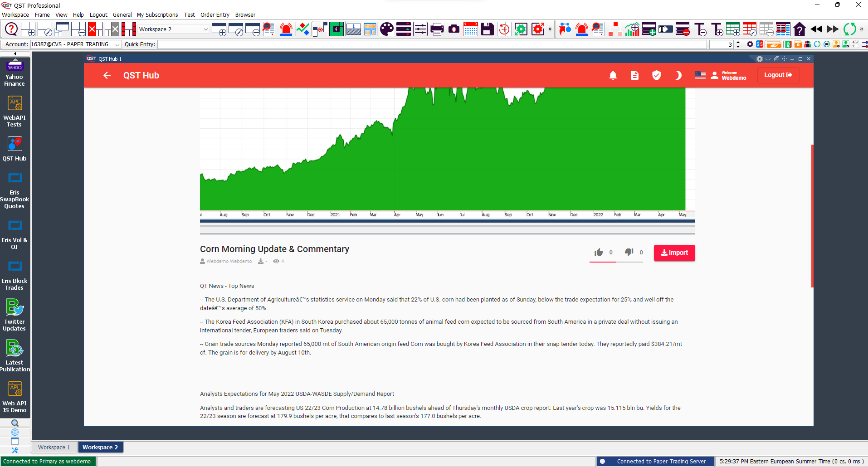Open the red calendar icon
868x467 pixels.
point(470,29)
